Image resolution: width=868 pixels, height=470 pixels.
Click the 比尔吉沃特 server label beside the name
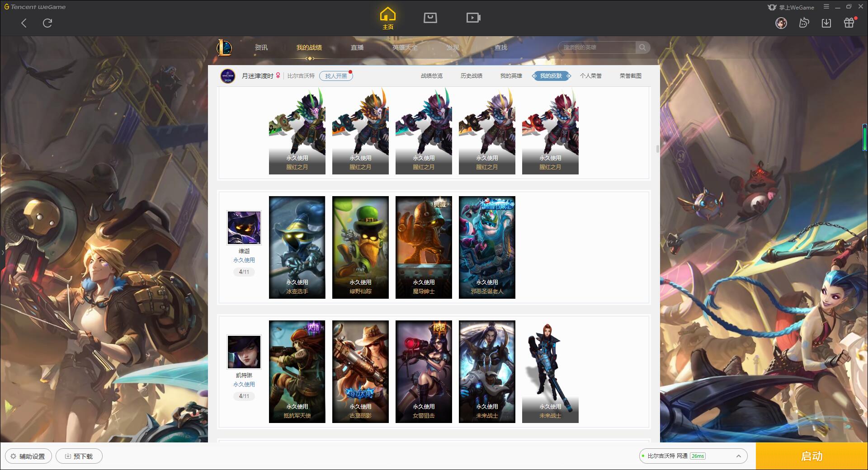point(301,76)
